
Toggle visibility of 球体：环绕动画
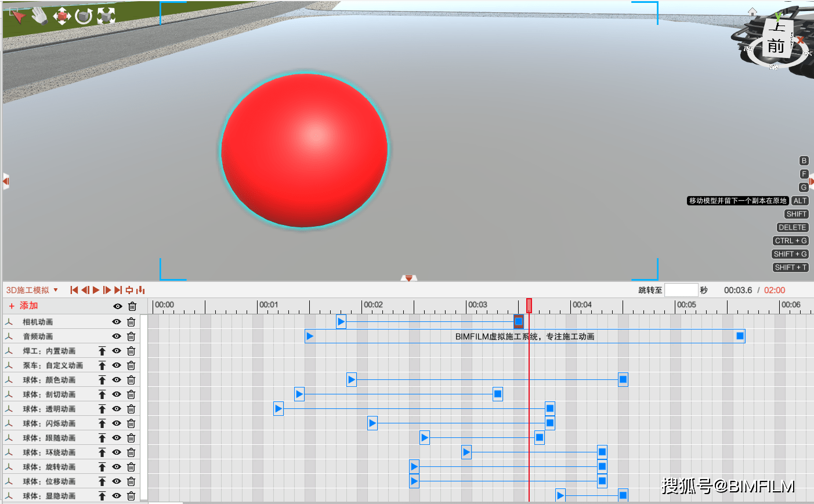point(117,452)
